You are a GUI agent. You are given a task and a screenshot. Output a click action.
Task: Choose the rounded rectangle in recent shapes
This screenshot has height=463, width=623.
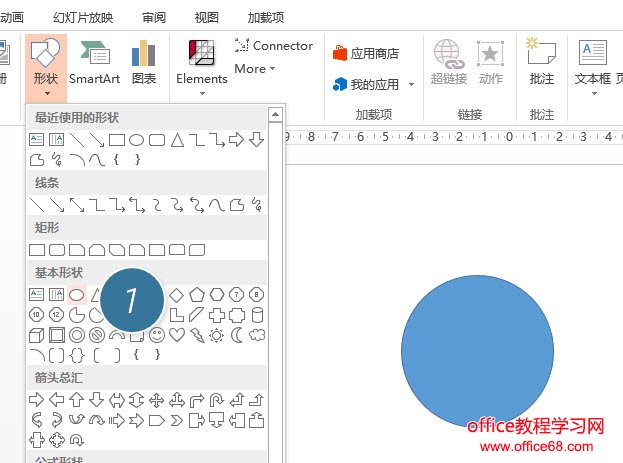coord(157,140)
